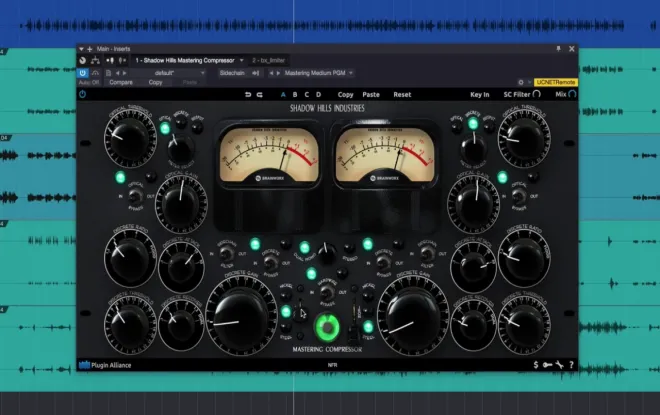This screenshot has width=660, height=415.
Task: Select settings bank B
Action: click(x=295, y=95)
